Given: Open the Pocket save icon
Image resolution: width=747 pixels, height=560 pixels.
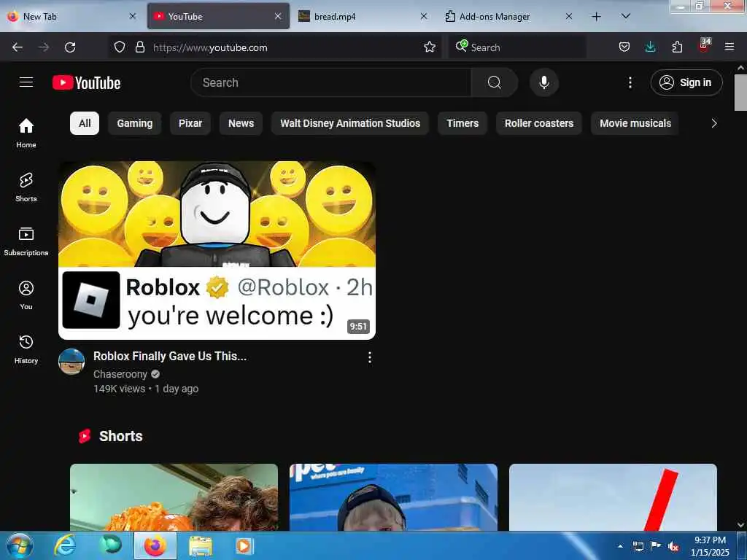Looking at the screenshot, I should click(x=624, y=47).
